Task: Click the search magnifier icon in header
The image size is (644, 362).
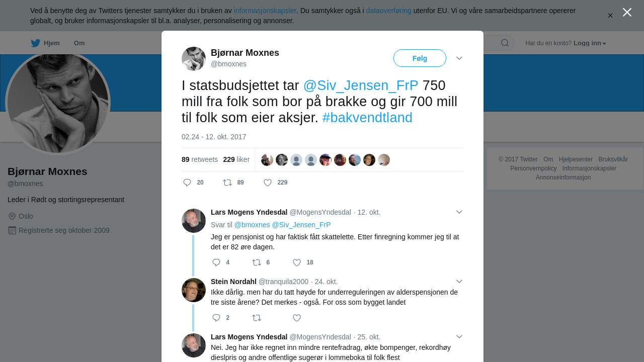Action: tap(505, 43)
